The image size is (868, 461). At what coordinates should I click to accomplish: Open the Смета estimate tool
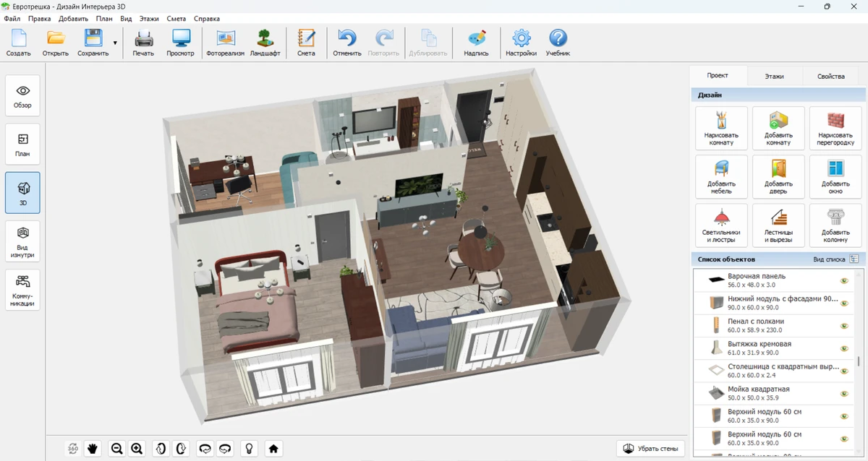(x=306, y=43)
